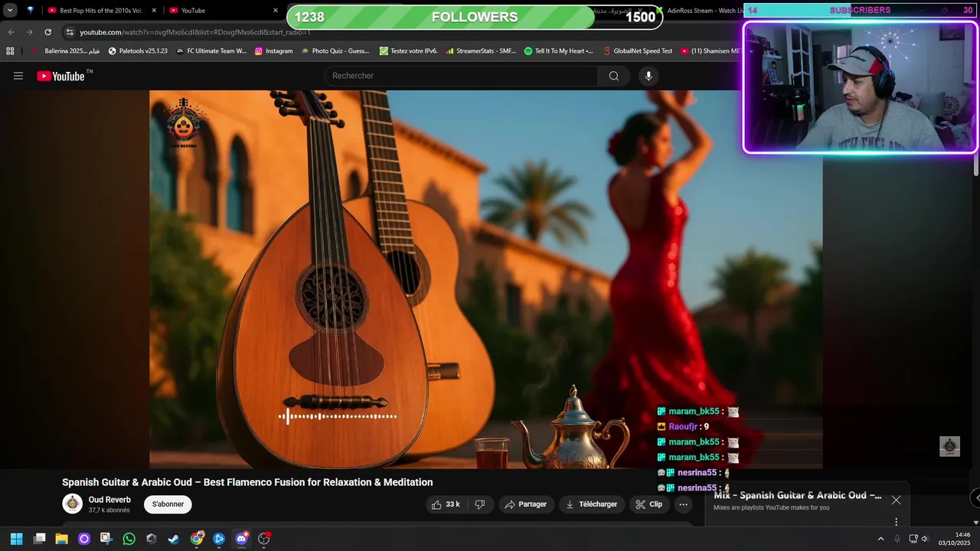Open the Shamisen bookmark

pyautogui.click(x=710, y=51)
